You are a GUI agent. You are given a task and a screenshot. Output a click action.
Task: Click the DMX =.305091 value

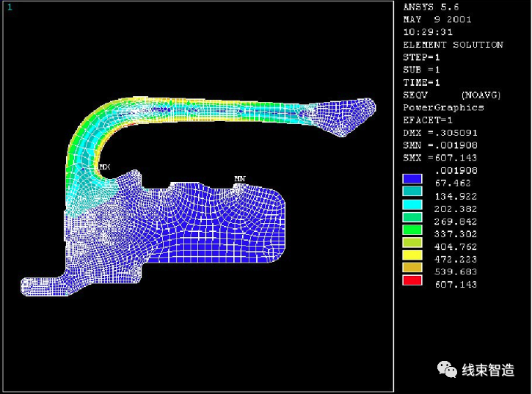[x=440, y=133]
